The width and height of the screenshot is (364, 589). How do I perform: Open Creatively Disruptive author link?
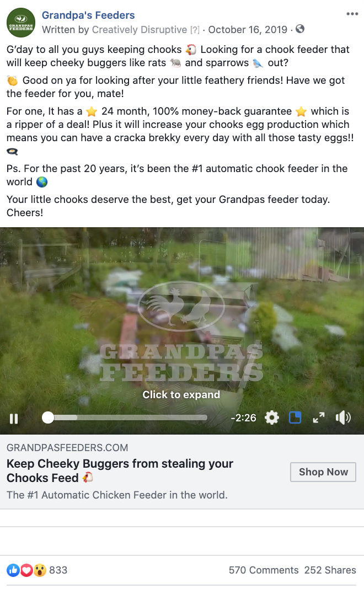click(x=140, y=30)
